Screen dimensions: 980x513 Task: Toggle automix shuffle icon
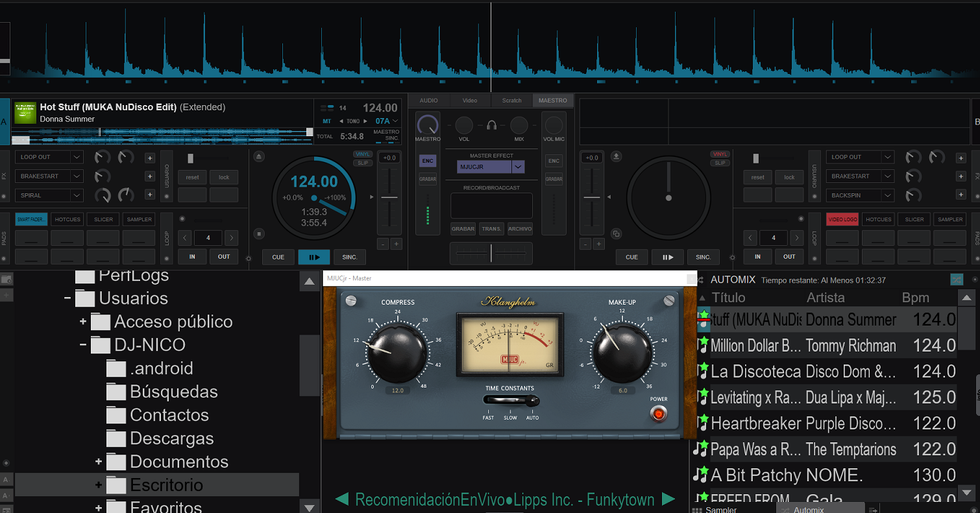coord(957,280)
